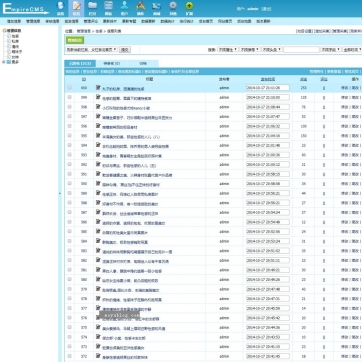Click the logout link beside admin
Screen dimensions: 362x362
click(x=266, y=9)
